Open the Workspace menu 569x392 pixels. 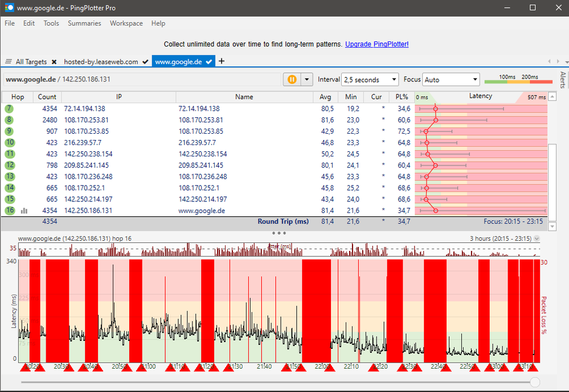tap(126, 23)
